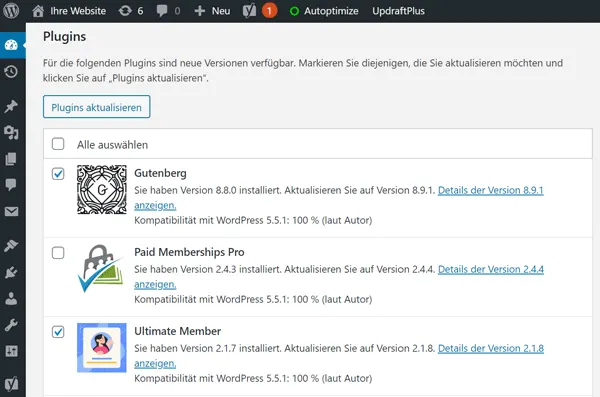
Task: Open the Yoast SEO icon in admin bar
Action: point(249,11)
